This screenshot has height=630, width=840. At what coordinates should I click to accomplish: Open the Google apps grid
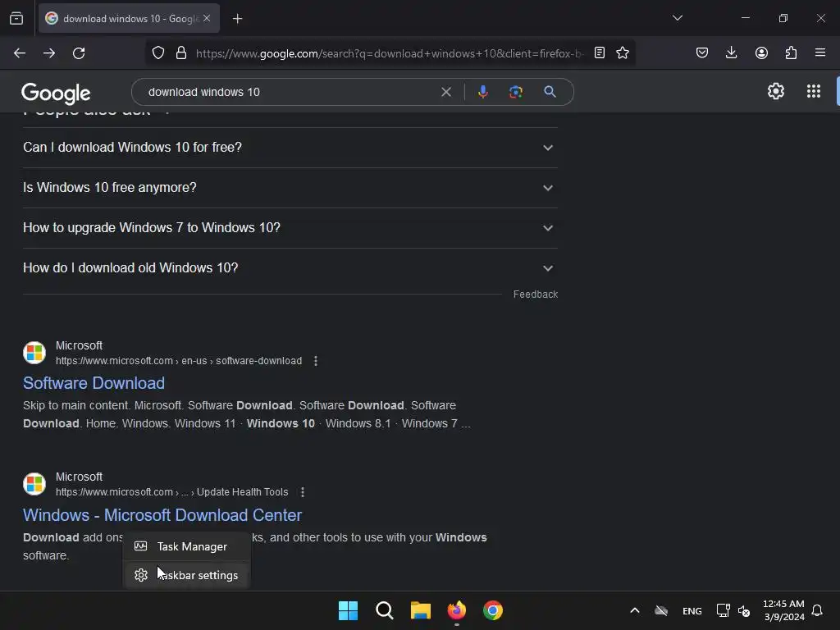813,92
